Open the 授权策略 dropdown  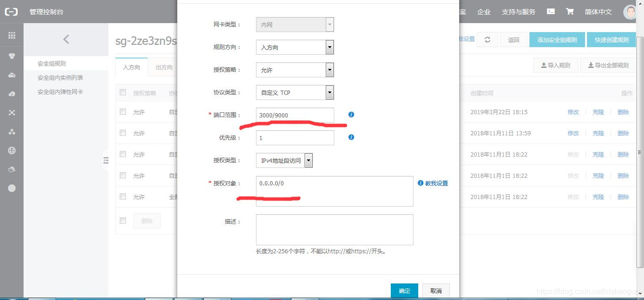point(330,70)
